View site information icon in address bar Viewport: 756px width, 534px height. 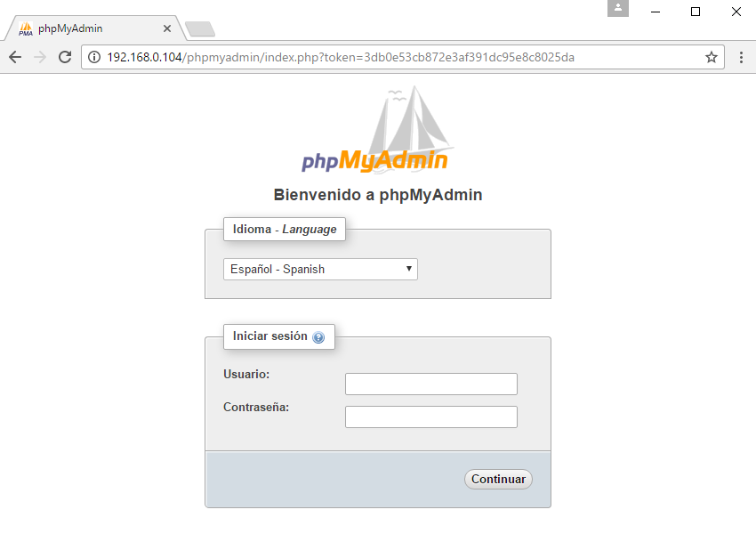pyautogui.click(x=94, y=57)
